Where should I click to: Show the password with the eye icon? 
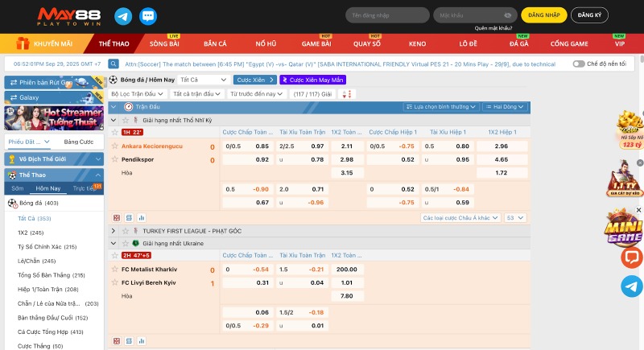coord(506,15)
